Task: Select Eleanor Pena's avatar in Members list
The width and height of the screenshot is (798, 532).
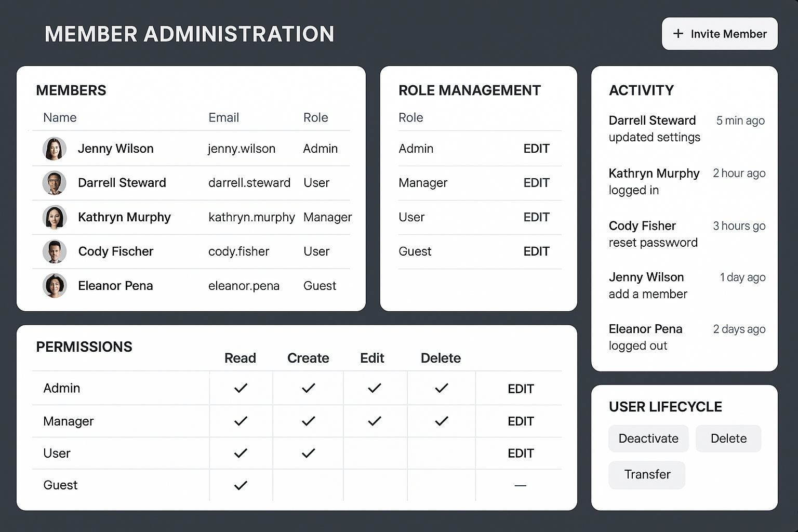Action: click(x=55, y=286)
